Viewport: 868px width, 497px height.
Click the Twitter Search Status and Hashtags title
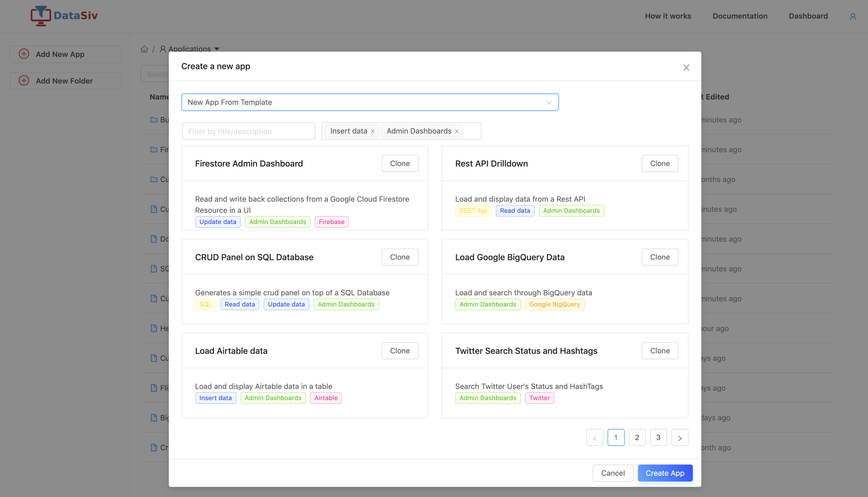tap(526, 351)
